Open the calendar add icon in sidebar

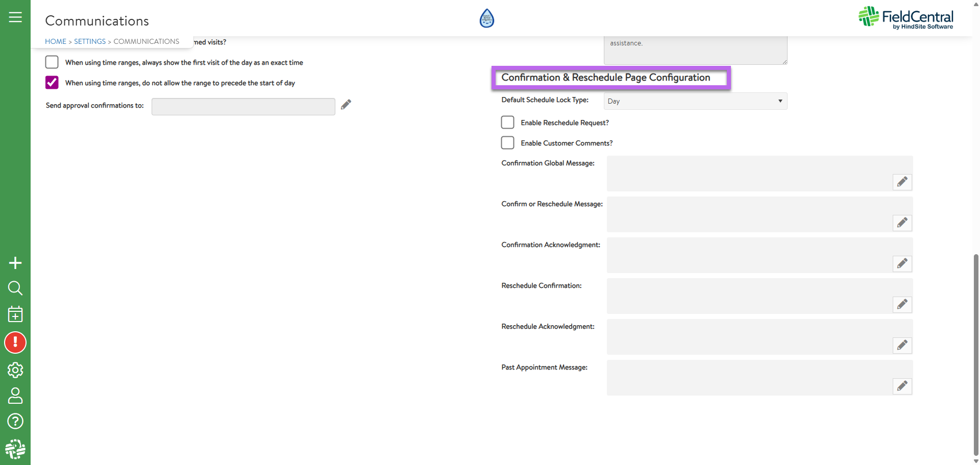15,314
